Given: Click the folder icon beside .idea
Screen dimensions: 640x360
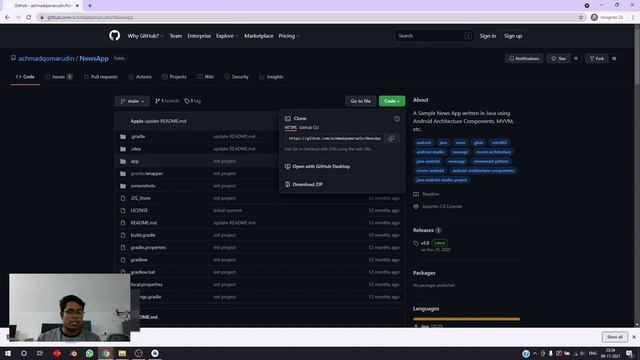Looking at the screenshot, I should coord(123,149).
